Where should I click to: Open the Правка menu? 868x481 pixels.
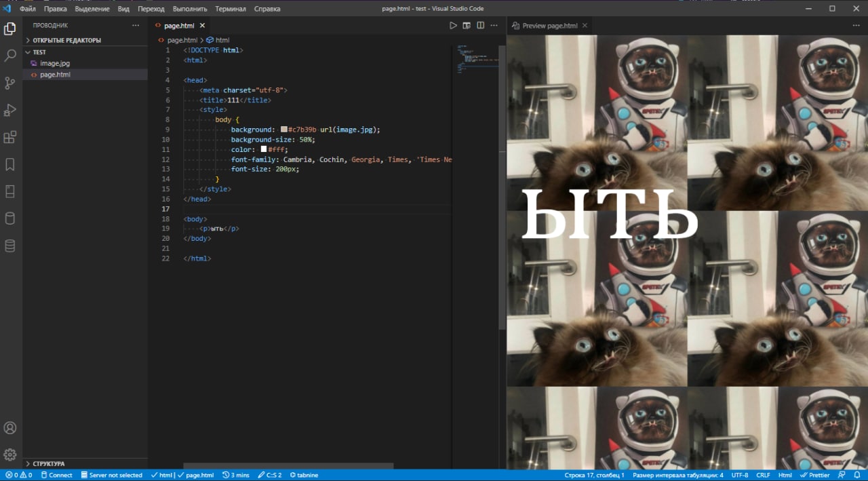[x=56, y=9]
